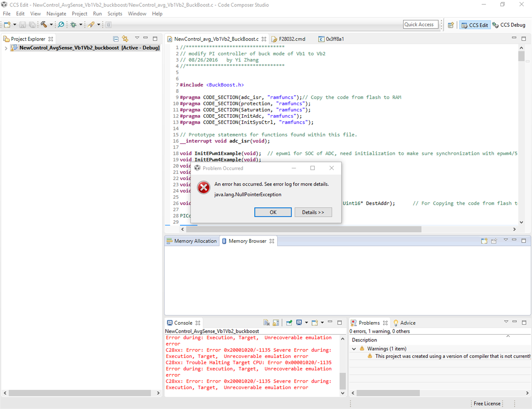532x409 pixels.
Task: Open the Navigate menu
Action: 56,13
